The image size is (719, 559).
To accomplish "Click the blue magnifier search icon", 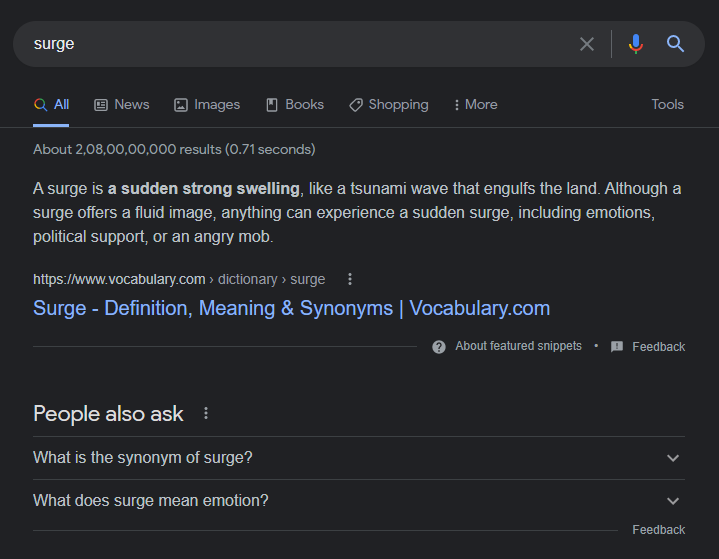I will pos(676,44).
